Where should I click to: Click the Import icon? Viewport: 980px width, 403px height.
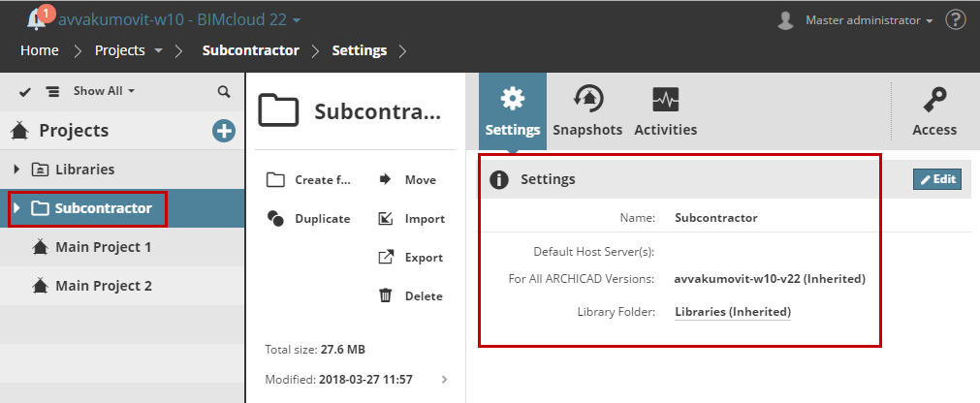click(385, 218)
